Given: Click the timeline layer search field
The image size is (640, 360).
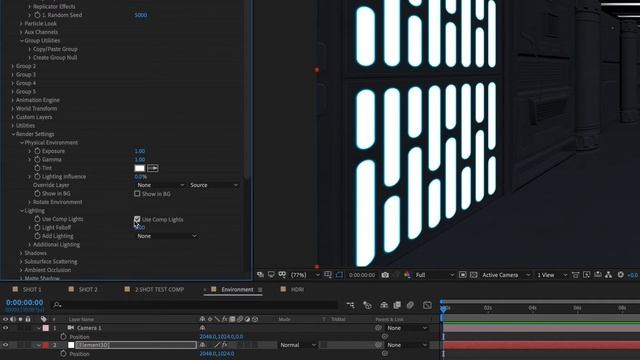Looking at the screenshot, I should pyautogui.click(x=195, y=305).
